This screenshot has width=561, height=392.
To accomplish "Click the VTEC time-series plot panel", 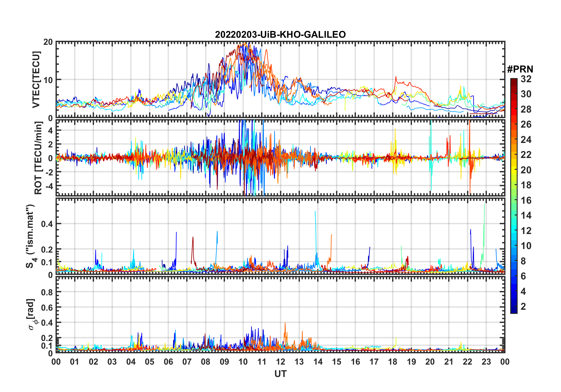I will 280,80.
